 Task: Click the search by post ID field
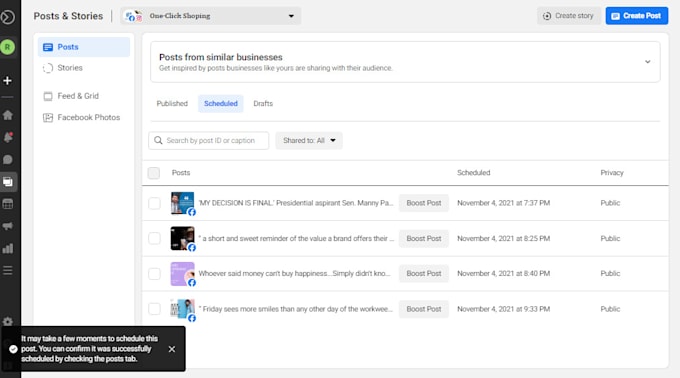click(x=209, y=140)
